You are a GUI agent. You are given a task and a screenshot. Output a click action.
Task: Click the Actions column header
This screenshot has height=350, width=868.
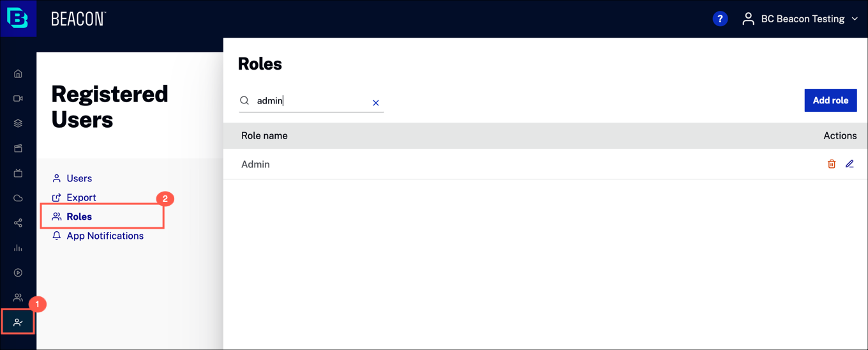tap(840, 135)
